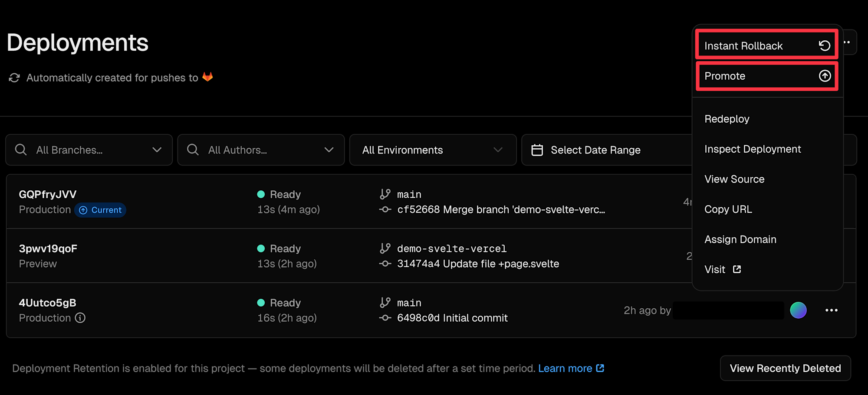Click the external link icon next to Visit
The height and width of the screenshot is (395, 868).
click(737, 269)
